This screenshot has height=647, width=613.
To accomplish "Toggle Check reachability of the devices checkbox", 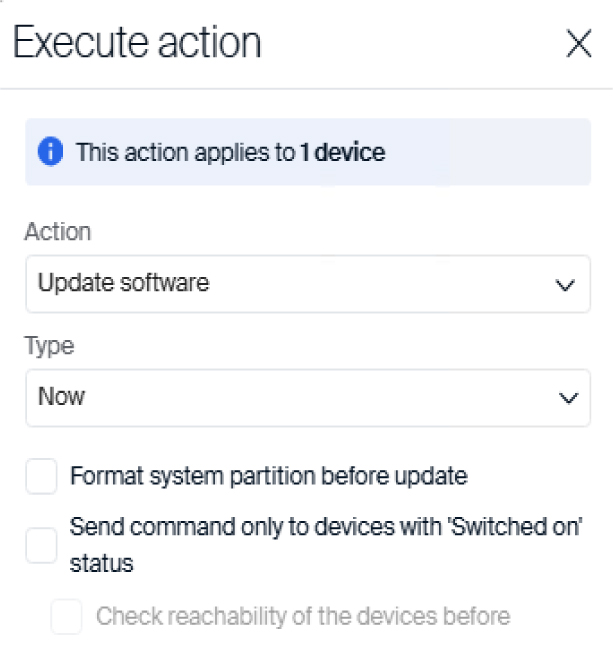I will pos(67,616).
